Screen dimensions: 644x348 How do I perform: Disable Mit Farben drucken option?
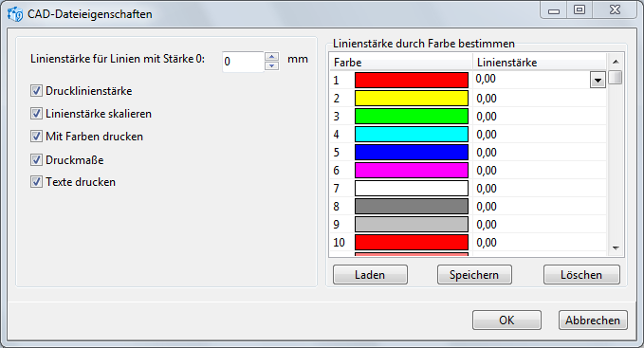(36, 136)
